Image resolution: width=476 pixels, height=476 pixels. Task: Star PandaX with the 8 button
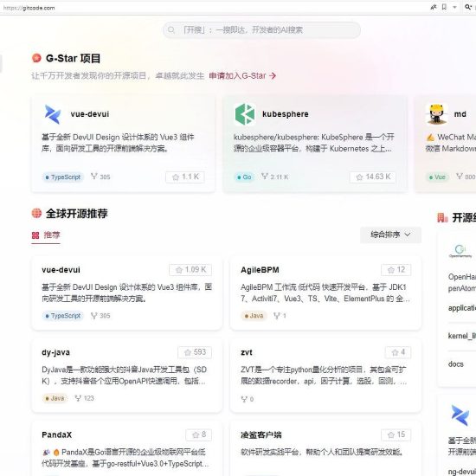[199, 435]
